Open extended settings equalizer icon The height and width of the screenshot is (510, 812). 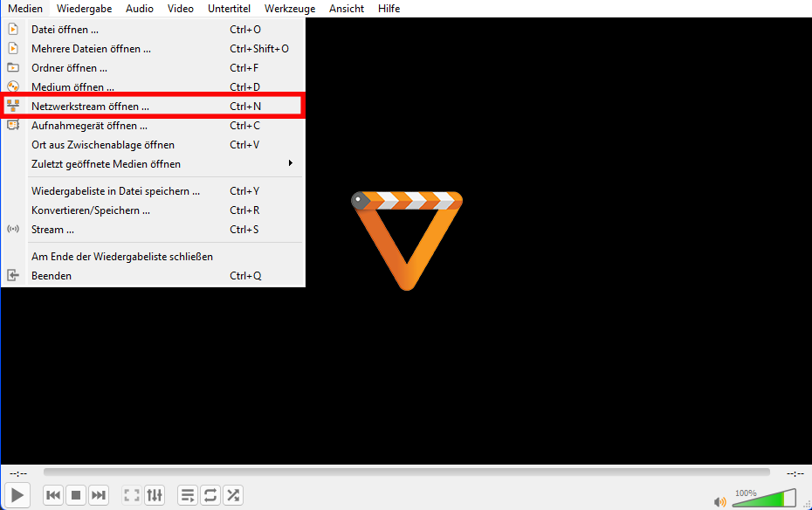pos(155,495)
